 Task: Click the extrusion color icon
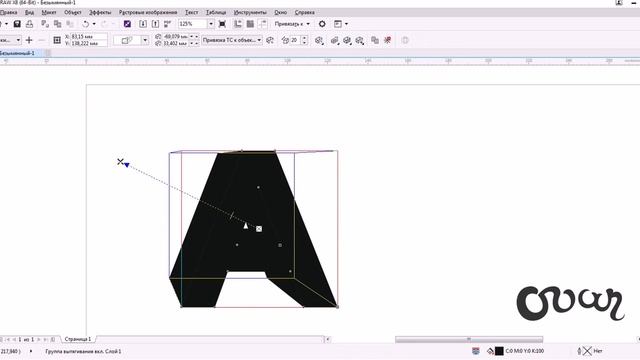click(x=335, y=40)
